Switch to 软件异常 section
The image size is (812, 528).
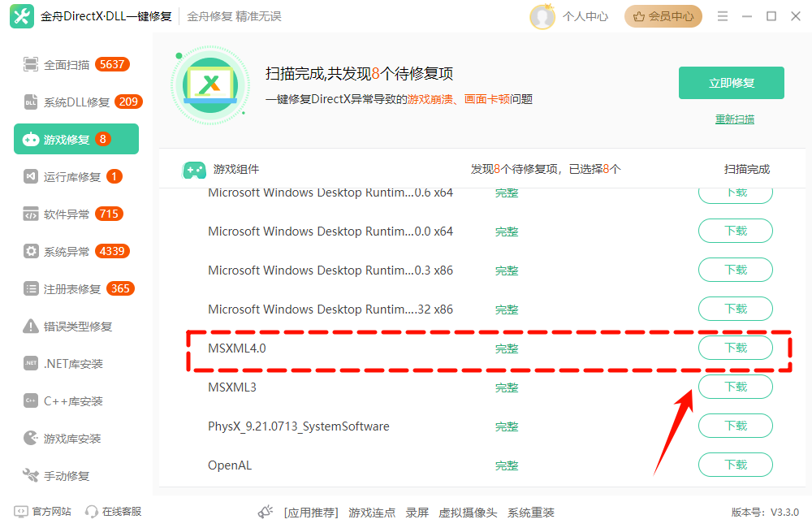[76, 214]
